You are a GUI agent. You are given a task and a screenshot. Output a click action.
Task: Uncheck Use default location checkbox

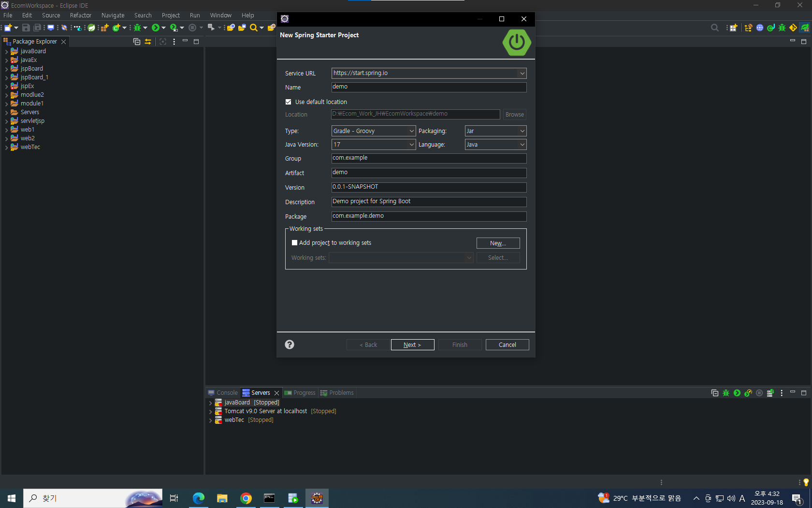(289, 102)
